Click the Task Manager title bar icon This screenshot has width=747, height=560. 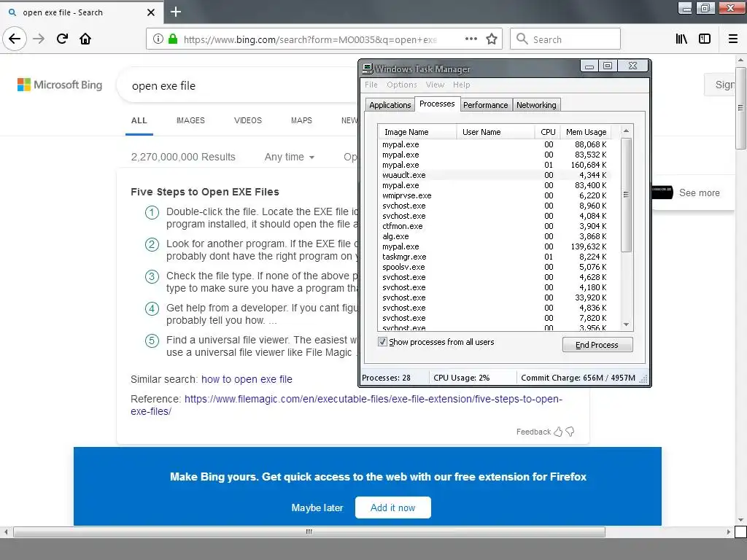click(x=368, y=69)
